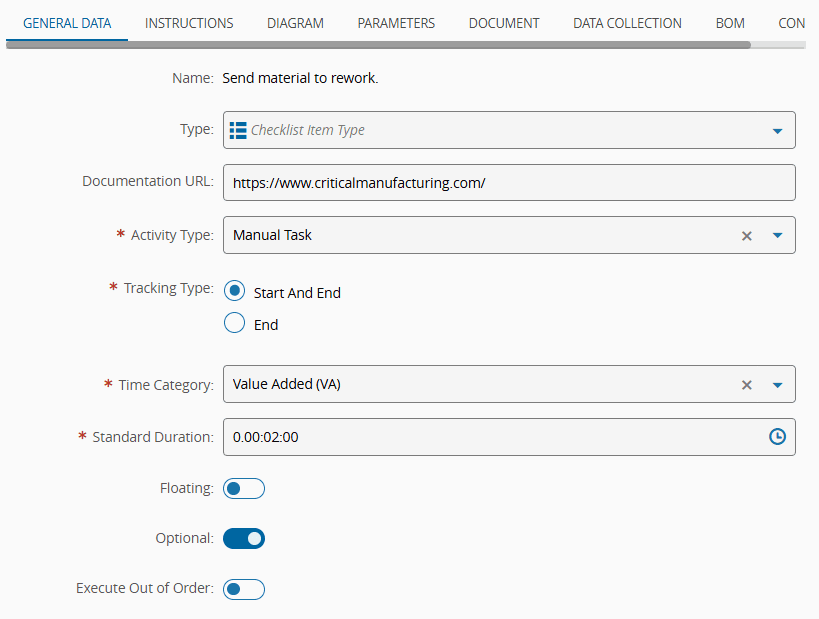This screenshot has width=819, height=619.
Task: Clear the Time Category selection with the X
Action: (x=746, y=384)
